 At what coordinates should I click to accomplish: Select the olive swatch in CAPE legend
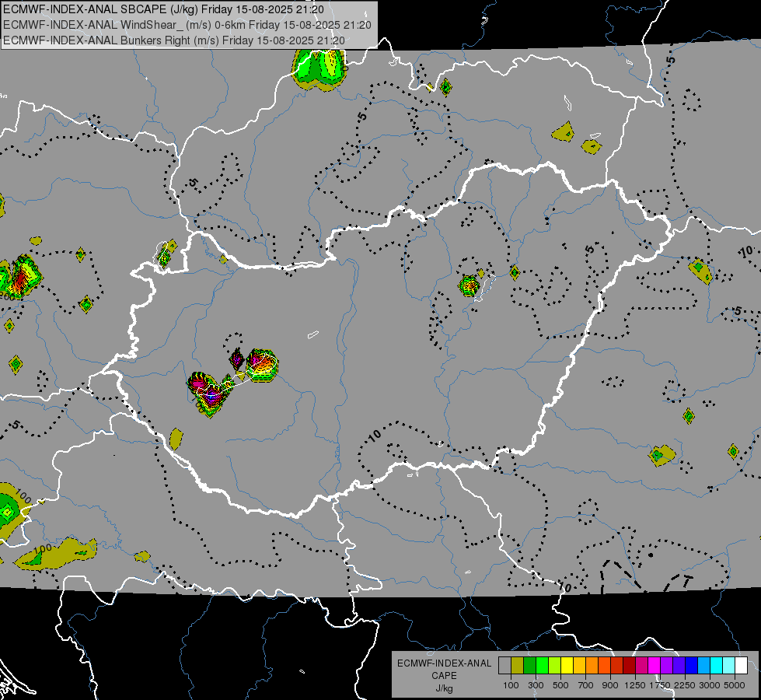click(x=518, y=665)
